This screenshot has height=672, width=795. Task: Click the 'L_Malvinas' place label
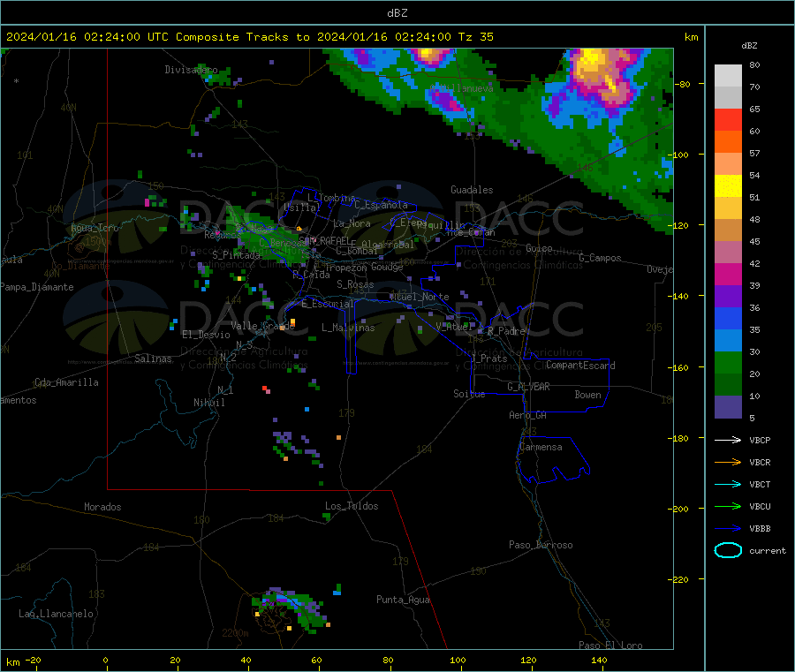(348, 328)
